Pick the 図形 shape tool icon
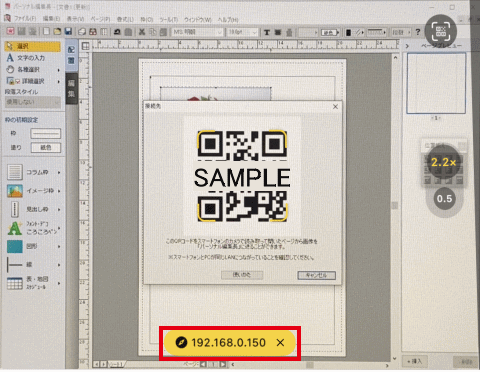Image resolution: width=480 pixels, height=372 pixels. [x=15, y=246]
